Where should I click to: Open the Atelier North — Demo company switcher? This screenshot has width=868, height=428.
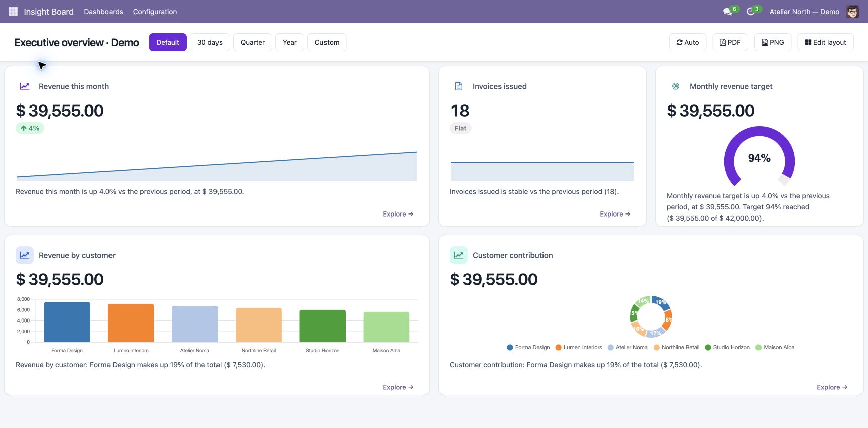coord(804,12)
